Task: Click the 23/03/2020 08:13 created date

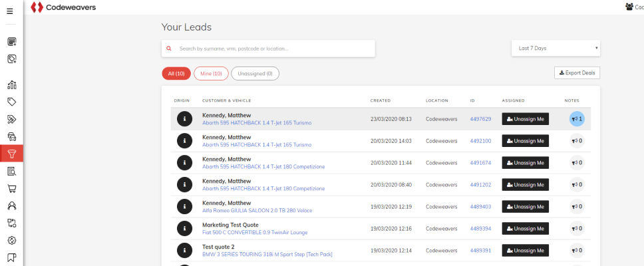Action: tap(391, 119)
